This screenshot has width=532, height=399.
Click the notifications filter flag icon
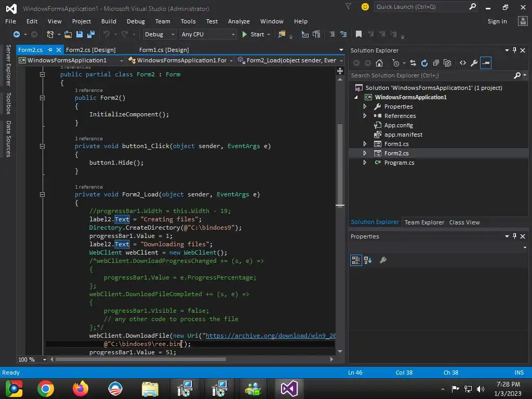click(349, 6)
